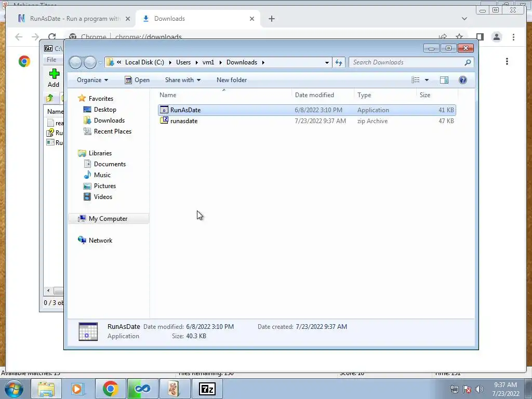Click the Open toolbar button
The width and height of the screenshot is (532, 399).
pos(137,80)
